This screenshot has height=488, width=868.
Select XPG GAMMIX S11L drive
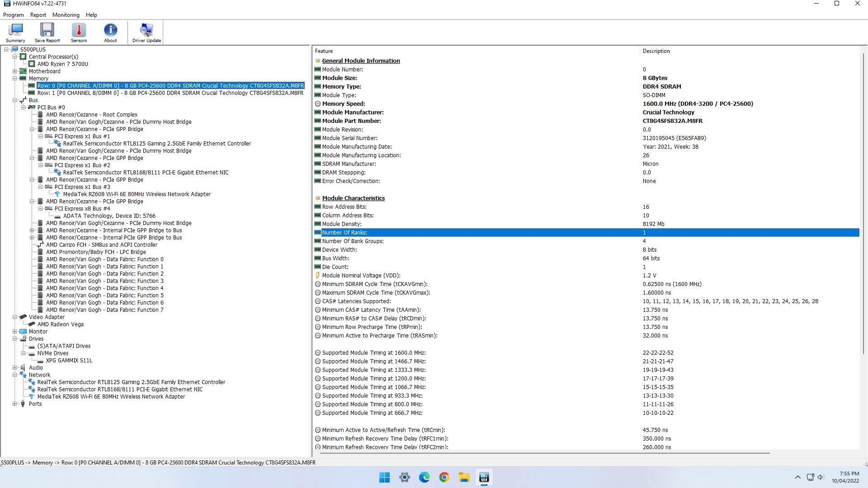69,361
